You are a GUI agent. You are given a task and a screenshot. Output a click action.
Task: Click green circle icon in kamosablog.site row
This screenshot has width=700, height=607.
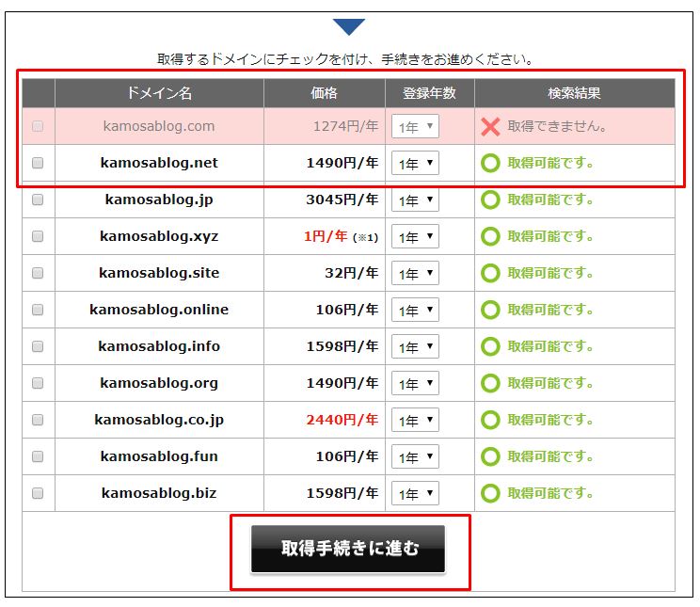point(490,273)
